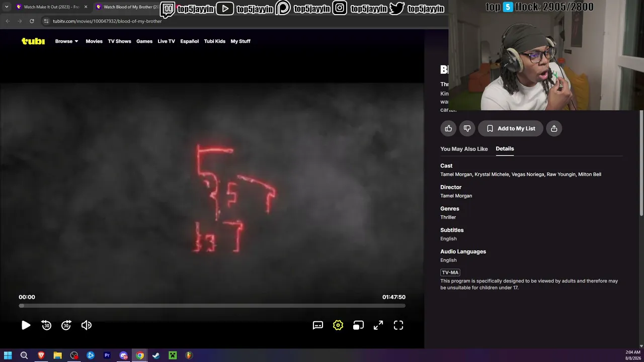Like the movie with thumbs up

448,128
